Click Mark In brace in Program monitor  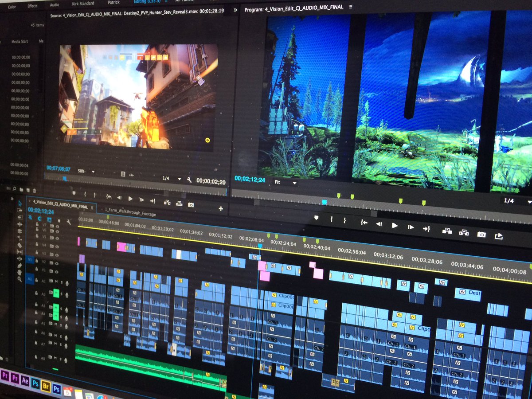(x=331, y=219)
